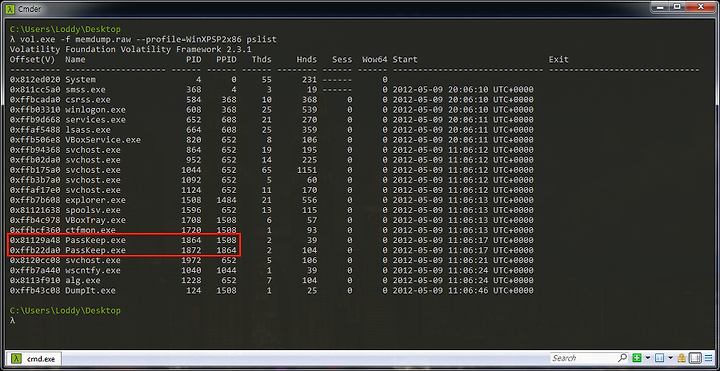Screen dimensions: 720x371
Task: Click PassKeep.exe with PID 1864
Action: [95, 240]
